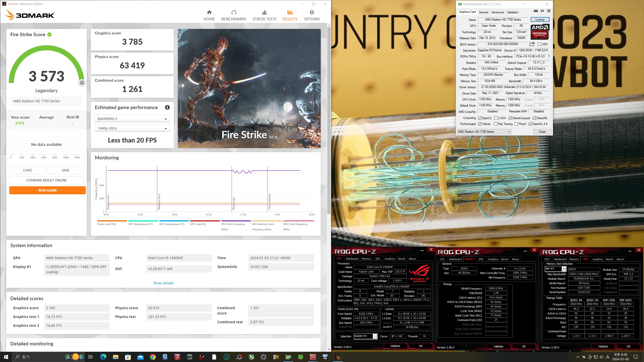This screenshot has width=644, height=362.
Task: Open Google Chrome from the taskbar
Action: click(x=153, y=357)
